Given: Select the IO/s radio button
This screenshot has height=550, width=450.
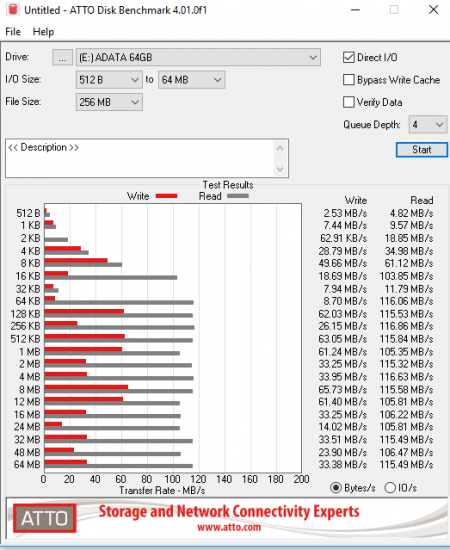Looking at the screenshot, I should (390, 488).
